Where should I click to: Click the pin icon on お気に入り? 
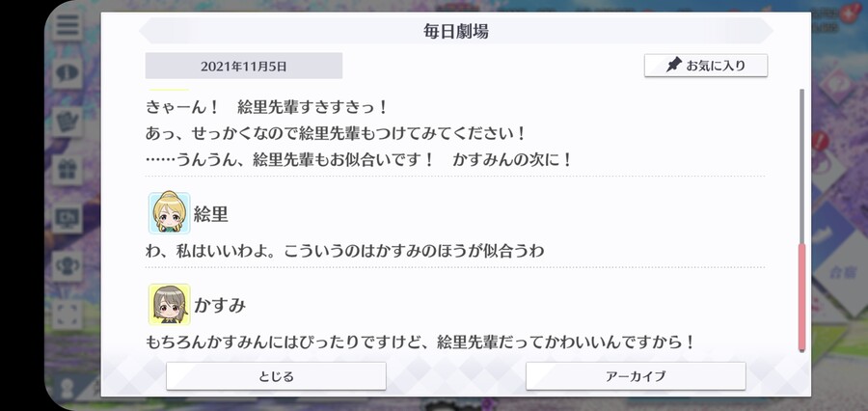pos(673,66)
